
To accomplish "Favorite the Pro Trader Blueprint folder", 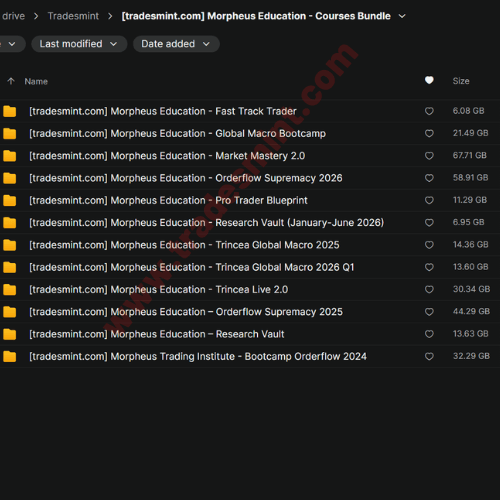I will pos(429,200).
